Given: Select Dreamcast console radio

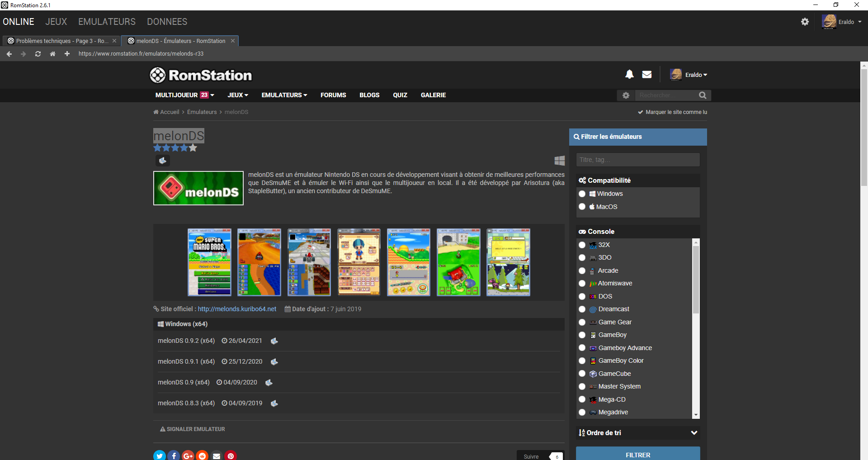Looking at the screenshot, I should tap(582, 309).
